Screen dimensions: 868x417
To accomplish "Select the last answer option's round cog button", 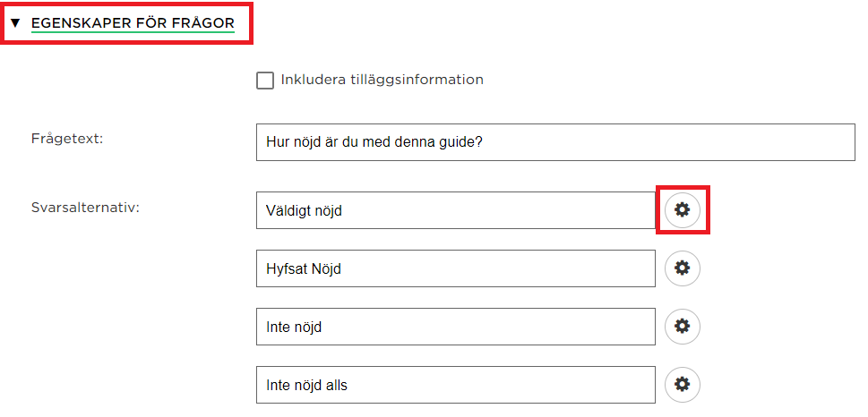I will point(682,385).
